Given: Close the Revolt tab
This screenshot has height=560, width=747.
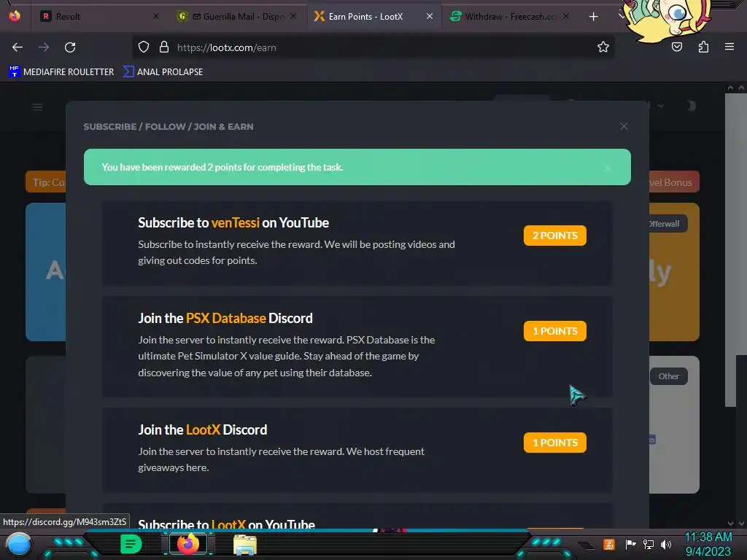Looking at the screenshot, I should [x=156, y=16].
